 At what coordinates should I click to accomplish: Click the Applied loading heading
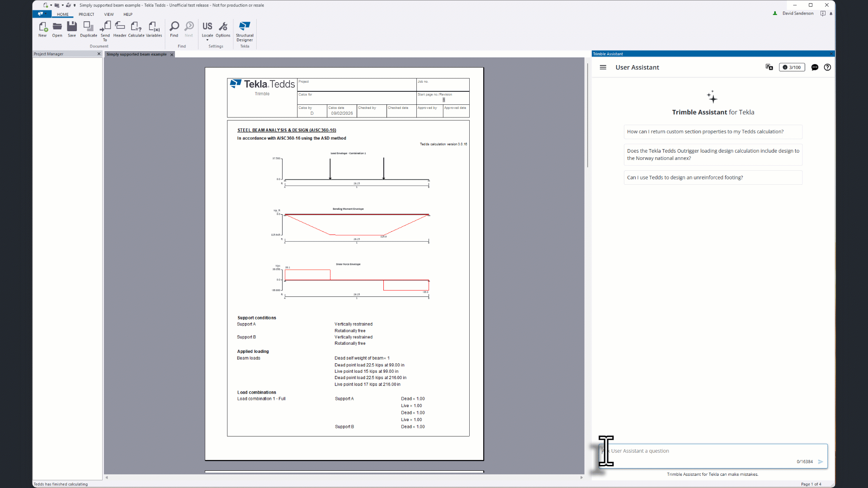[253, 351]
